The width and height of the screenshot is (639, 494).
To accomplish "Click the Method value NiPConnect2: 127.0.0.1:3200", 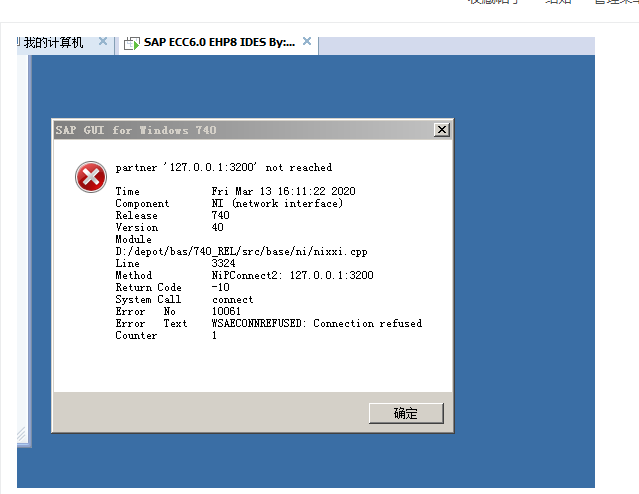I will click(x=293, y=276).
